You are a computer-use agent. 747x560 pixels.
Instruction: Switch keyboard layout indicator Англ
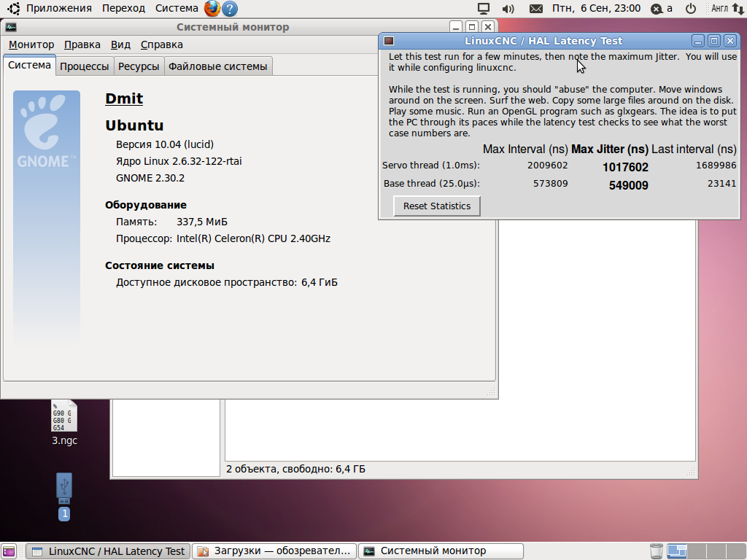tap(719, 9)
